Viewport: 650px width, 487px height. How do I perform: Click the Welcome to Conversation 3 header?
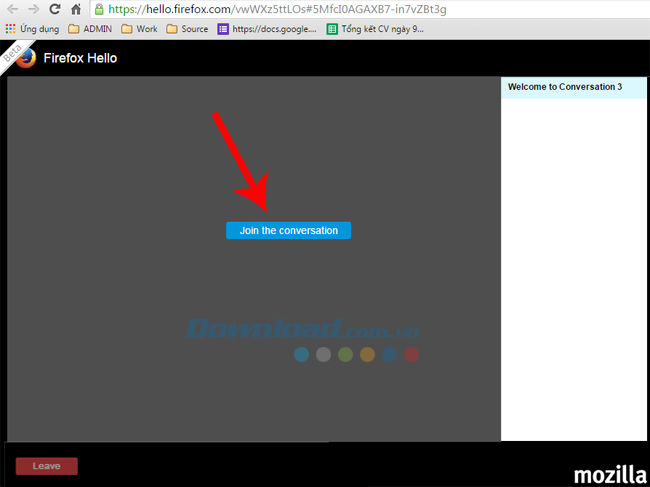pyautogui.click(x=574, y=87)
